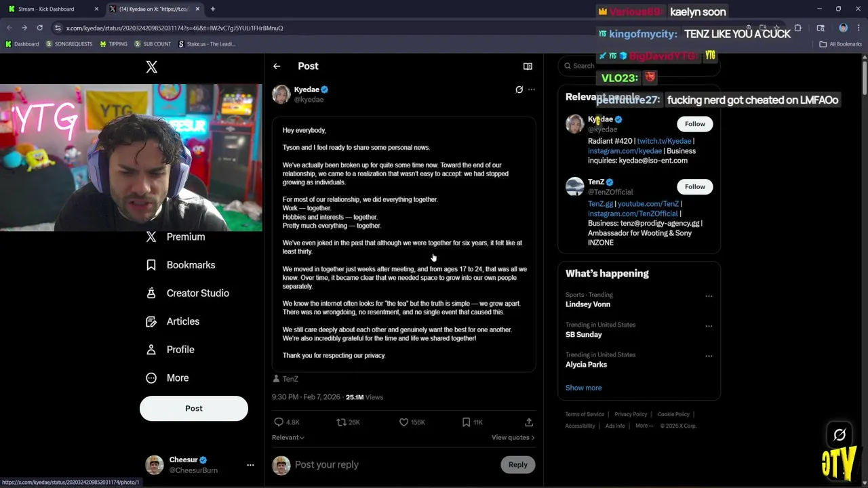Open Bookmarks in the sidebar

(x=181, y=265)
